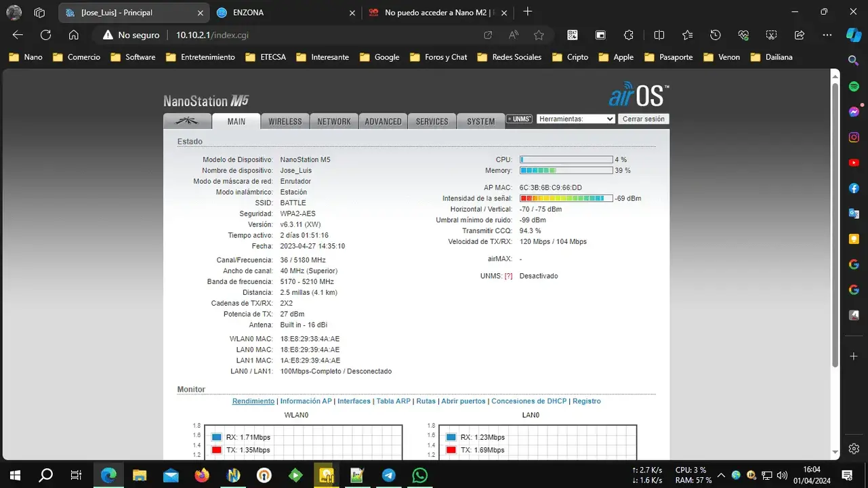Viewport: 868px width, 488px height.
Task: Open the ETECSA bookmarks folder
Action: [266, 57]
